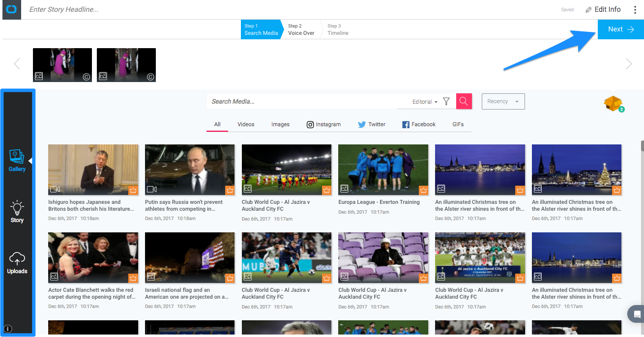The height and width of the screenshot is (337, 644).
Task: Open the Cate Blanchett red carpet thumbnail
Action: [x=93, y=257]
